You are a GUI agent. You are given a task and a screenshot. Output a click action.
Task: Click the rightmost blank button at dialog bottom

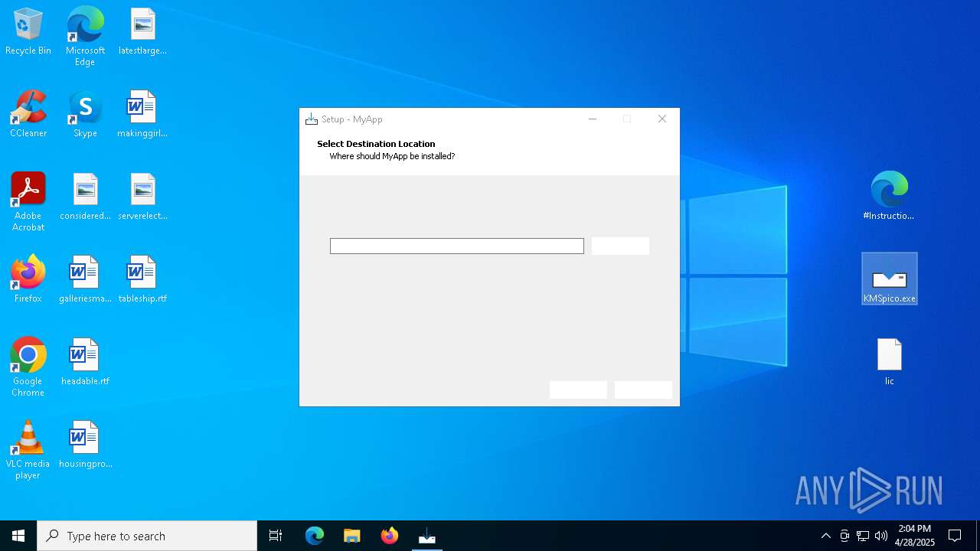[x=643, y=390]
